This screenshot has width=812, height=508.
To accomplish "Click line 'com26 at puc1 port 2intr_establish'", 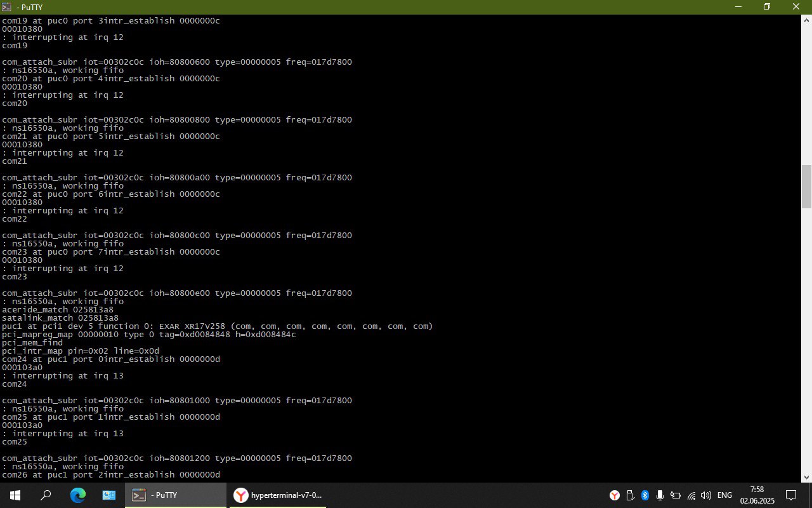I will pyautogui.click(x=111, y=475).
